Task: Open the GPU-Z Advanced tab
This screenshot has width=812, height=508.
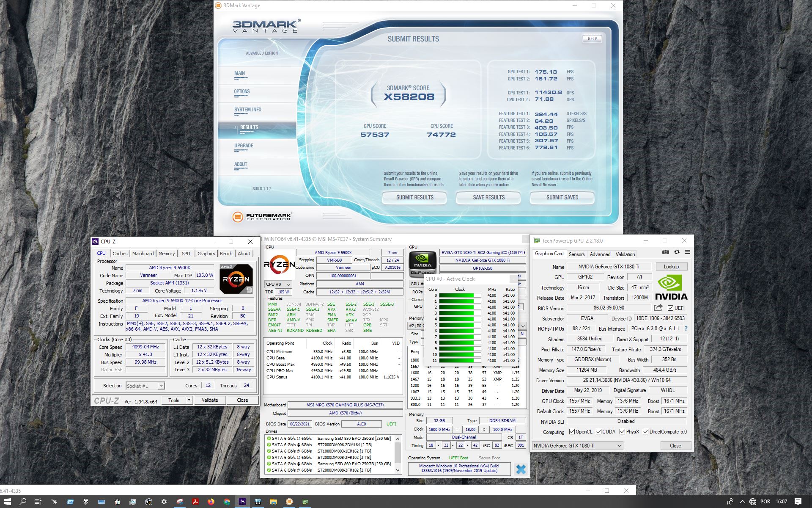Action: click(x=600, y=254)
